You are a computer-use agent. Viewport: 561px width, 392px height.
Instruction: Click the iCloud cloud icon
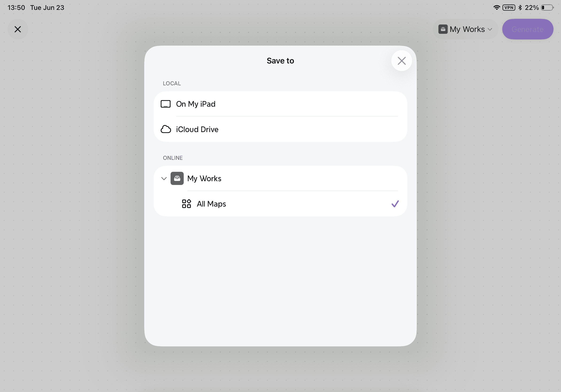click(x=166, y=129)
